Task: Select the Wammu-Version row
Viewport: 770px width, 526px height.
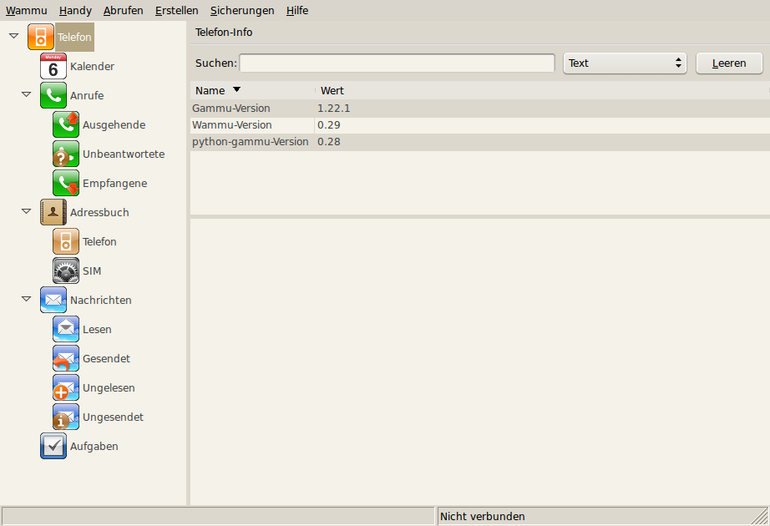Action: click(480, 125)
